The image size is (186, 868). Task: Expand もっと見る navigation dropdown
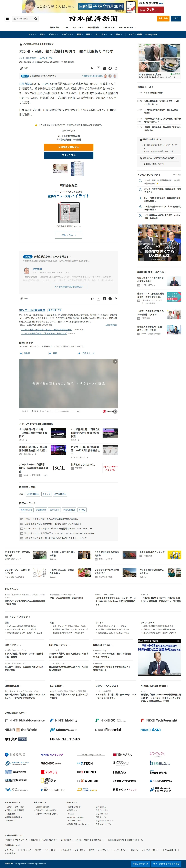[116, 34]
